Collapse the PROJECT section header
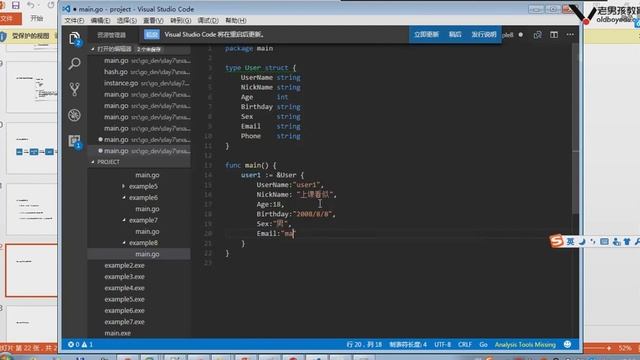 click(139, 162)
